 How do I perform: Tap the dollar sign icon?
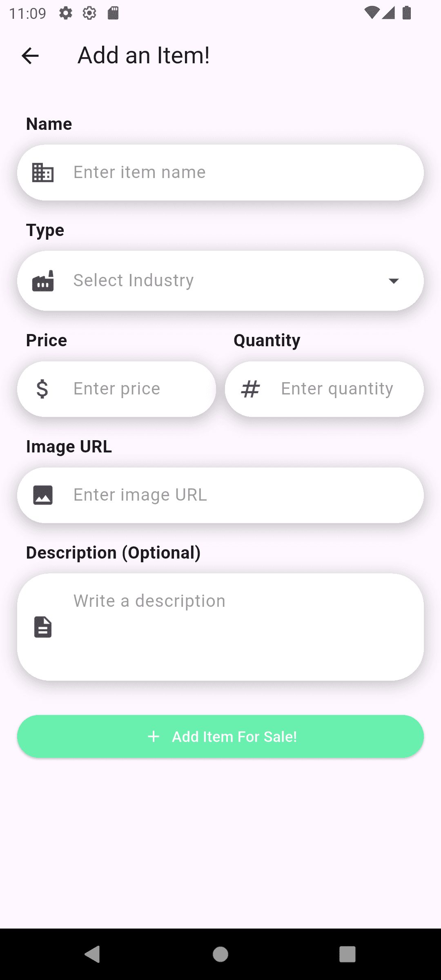(42, 389)
